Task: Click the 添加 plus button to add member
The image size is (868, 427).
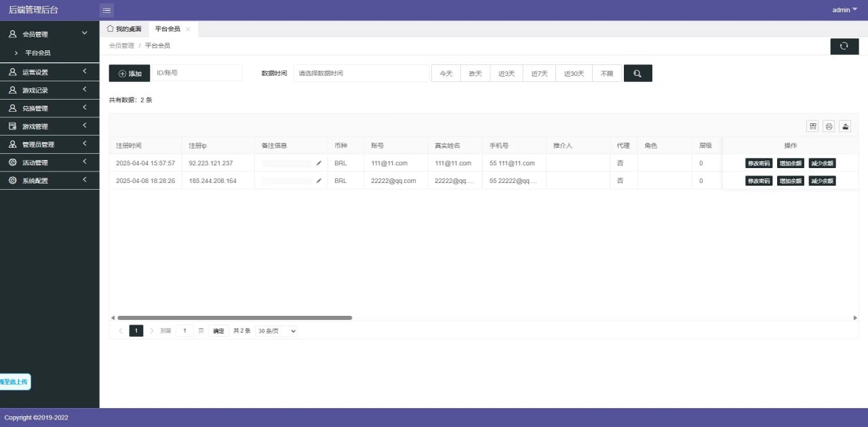Action: 129,73
